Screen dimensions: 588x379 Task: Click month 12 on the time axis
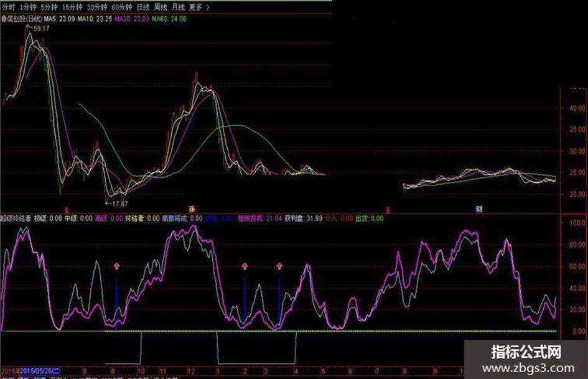click(x=191, y=372)
